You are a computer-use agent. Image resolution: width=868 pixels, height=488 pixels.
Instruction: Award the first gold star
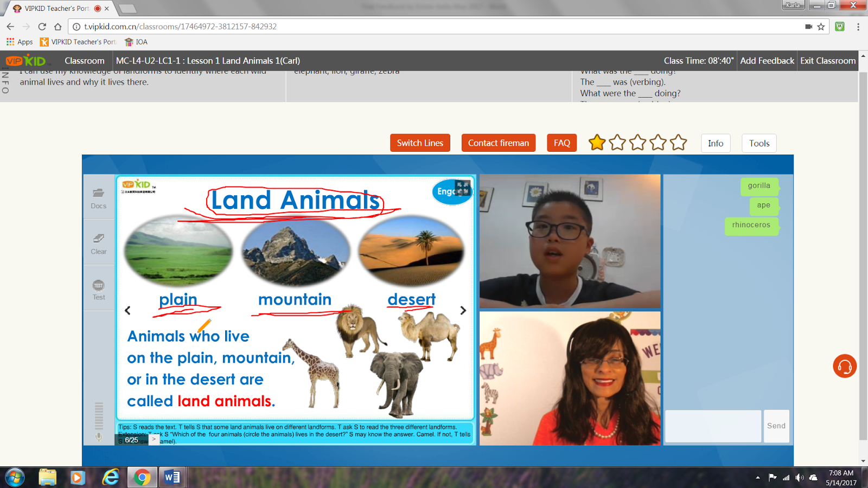point(597,143)
